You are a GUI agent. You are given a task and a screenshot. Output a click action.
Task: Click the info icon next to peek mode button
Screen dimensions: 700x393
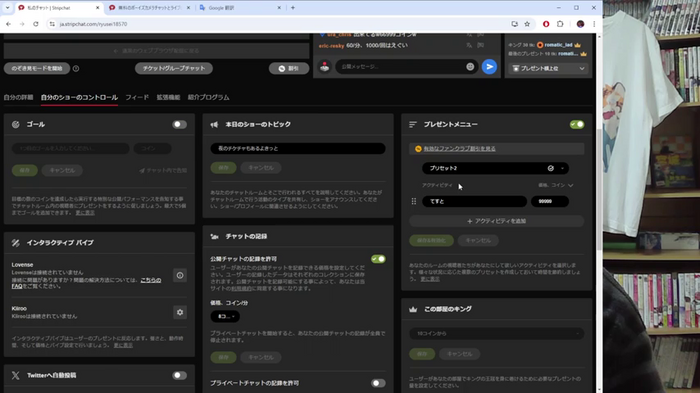pyautogui.click(x=76, y=68)
